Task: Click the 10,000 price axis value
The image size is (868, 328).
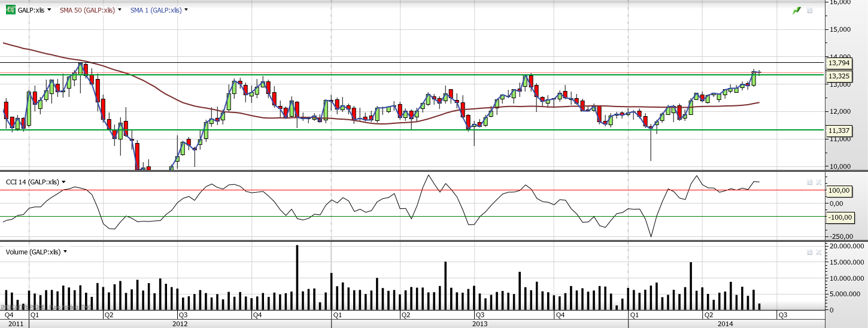Action: 840,166
